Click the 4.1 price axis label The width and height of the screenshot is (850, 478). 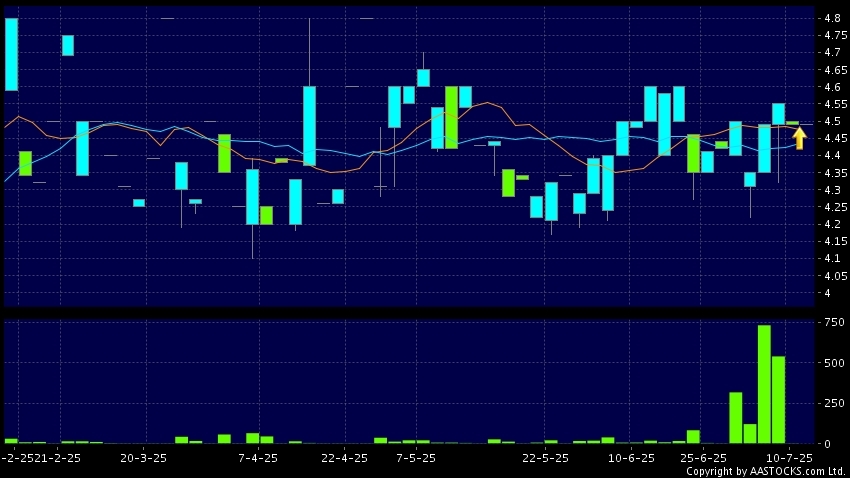832,259
